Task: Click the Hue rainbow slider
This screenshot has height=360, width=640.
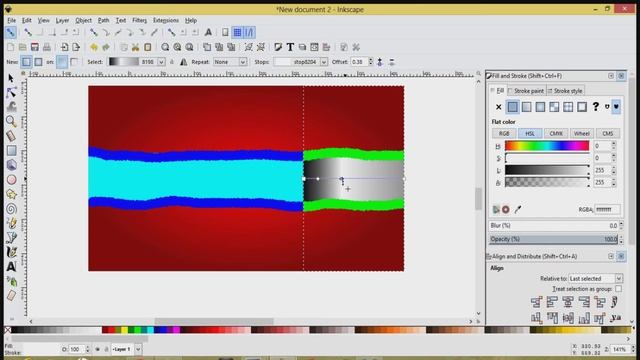Action: point(547,146)
